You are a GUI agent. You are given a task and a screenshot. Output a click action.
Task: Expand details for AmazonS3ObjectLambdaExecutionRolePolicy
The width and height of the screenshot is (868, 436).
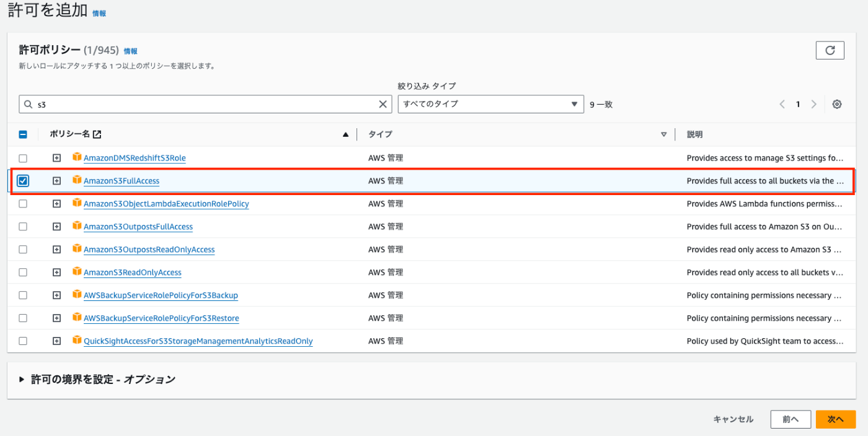coord(56,204)
